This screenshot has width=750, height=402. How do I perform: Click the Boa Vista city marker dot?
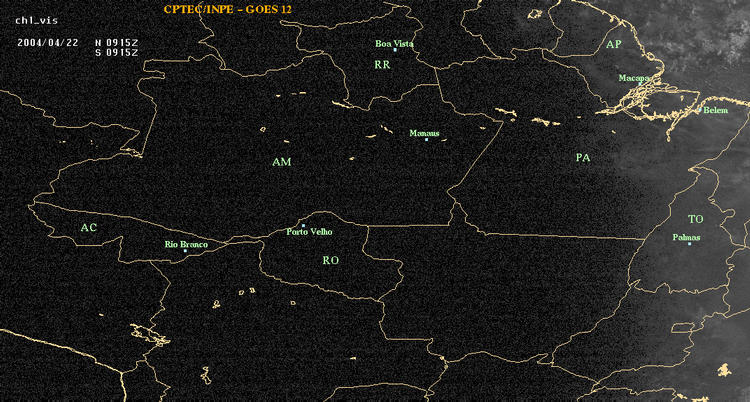[x=395, y=50]
